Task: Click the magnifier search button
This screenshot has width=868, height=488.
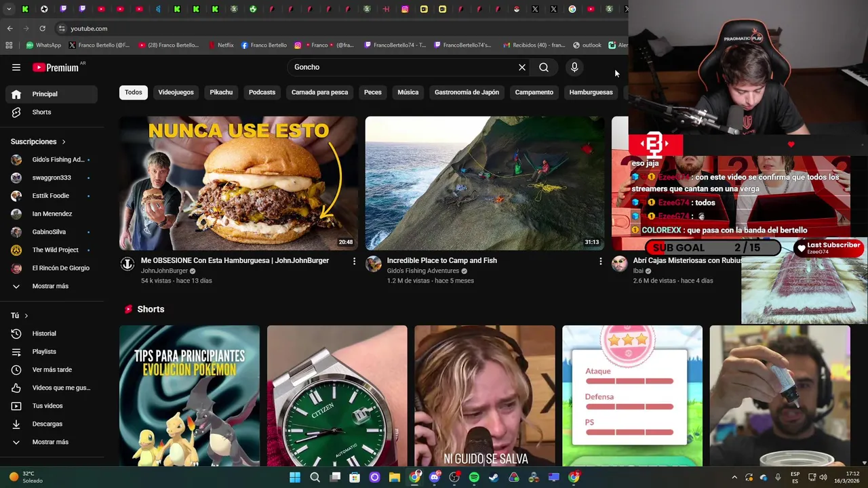Action: coord(544,67)
